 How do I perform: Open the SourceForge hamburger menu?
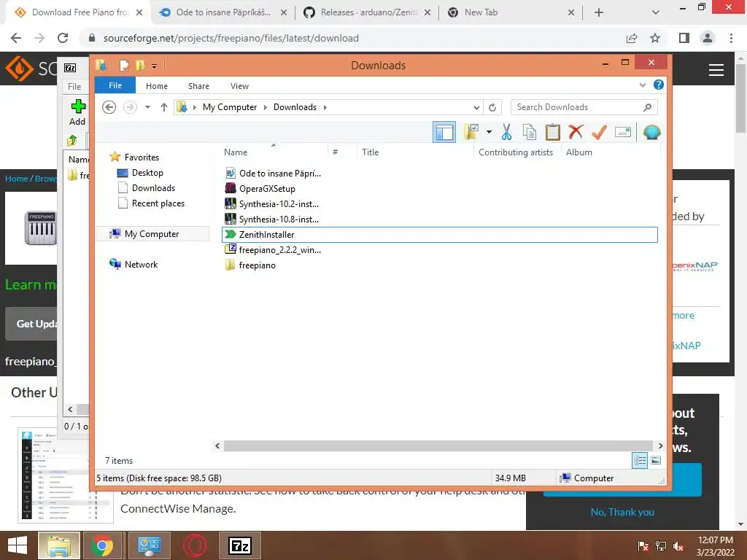click(716, 70)
